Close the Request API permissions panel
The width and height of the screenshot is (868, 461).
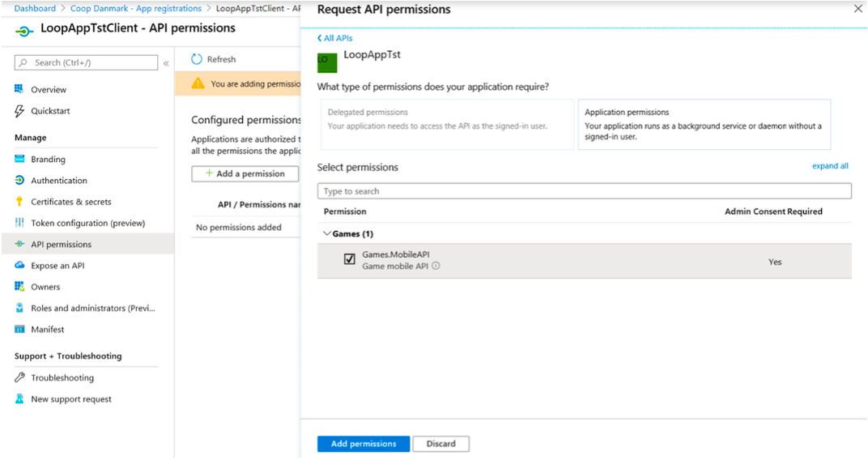tap(858, 9)
